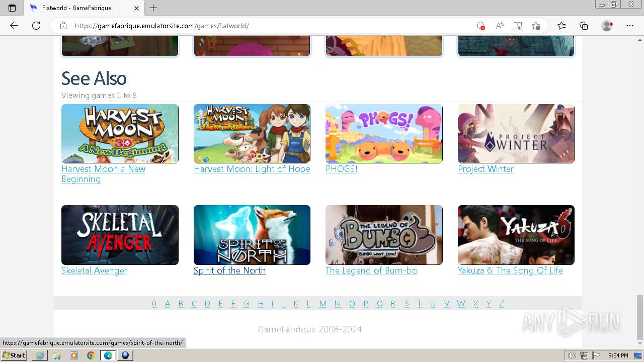
Task: Open the Spirit of the North link
Action: coord(229,270)
